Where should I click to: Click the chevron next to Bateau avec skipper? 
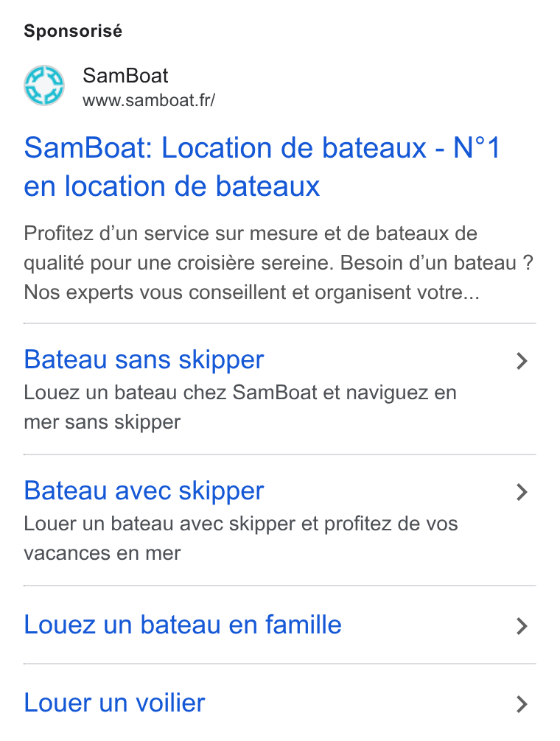click(522, 492)
